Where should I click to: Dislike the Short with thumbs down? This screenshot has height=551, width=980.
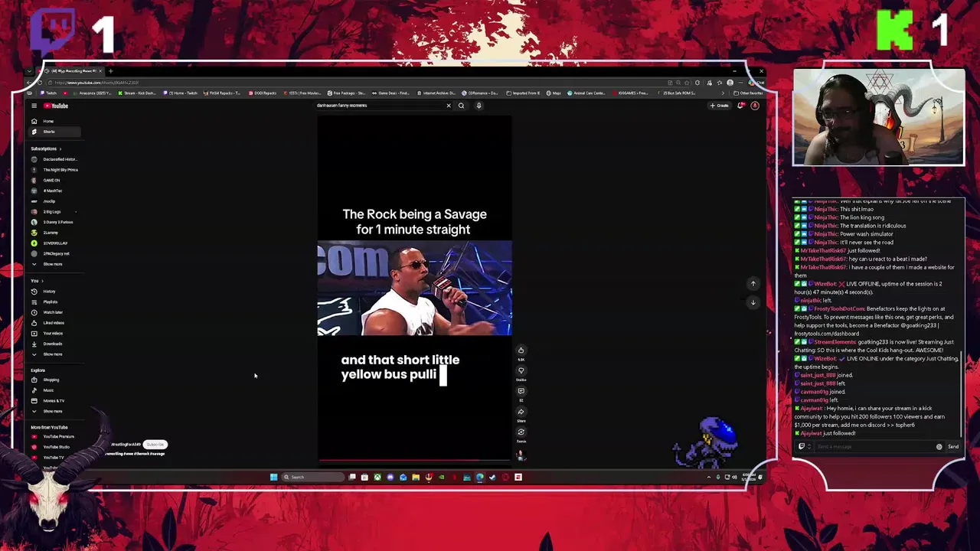[521, 370]
